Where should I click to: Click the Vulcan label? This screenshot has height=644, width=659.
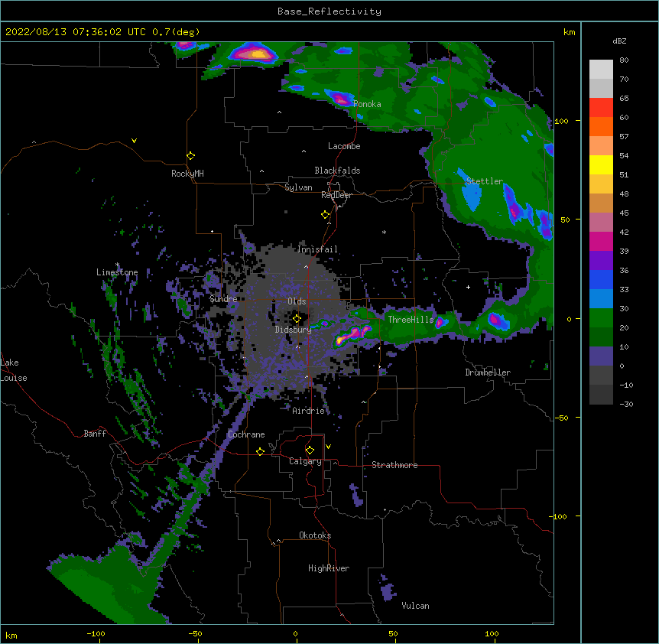pos(415,606)
